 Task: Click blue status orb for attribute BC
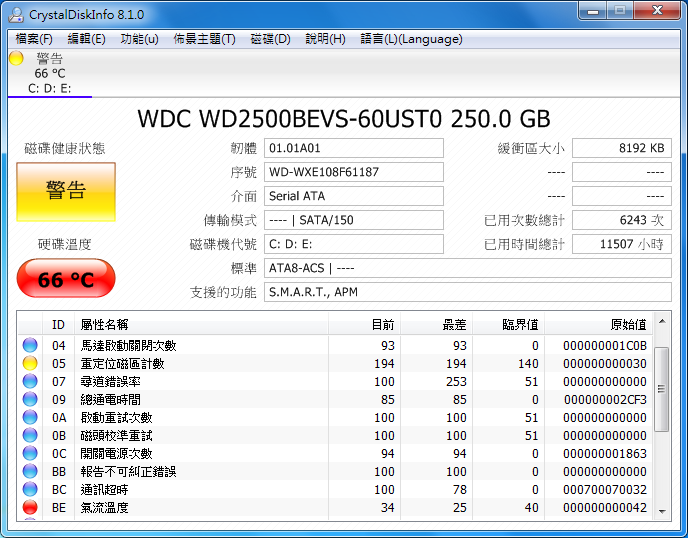coord(30,489)
